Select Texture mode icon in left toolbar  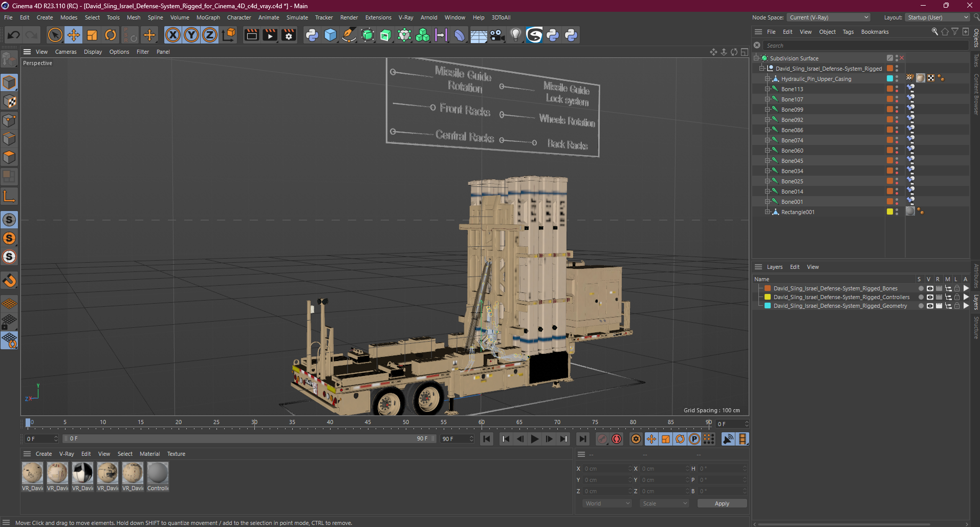coord(9,101)
